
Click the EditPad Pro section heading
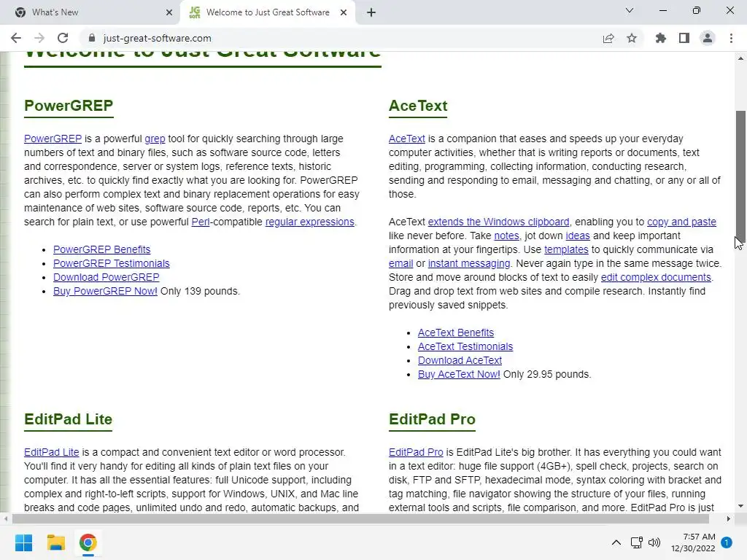432,419
